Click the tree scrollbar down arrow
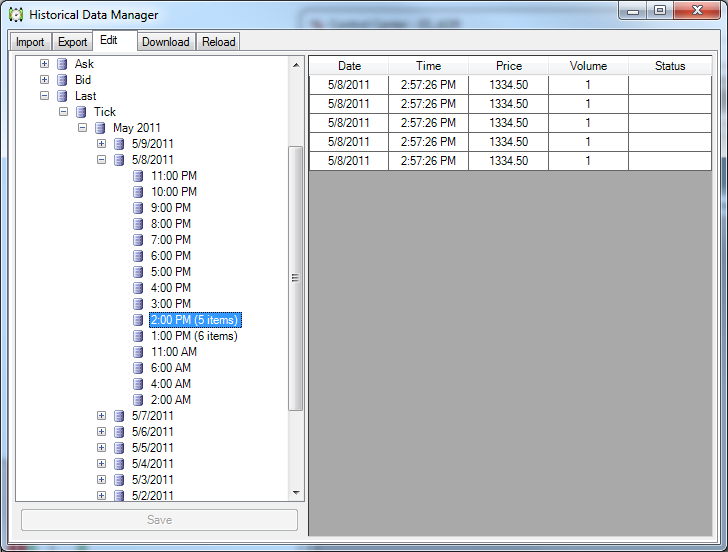The width and height of the screenshot is (728, 552). coord(296,493)
